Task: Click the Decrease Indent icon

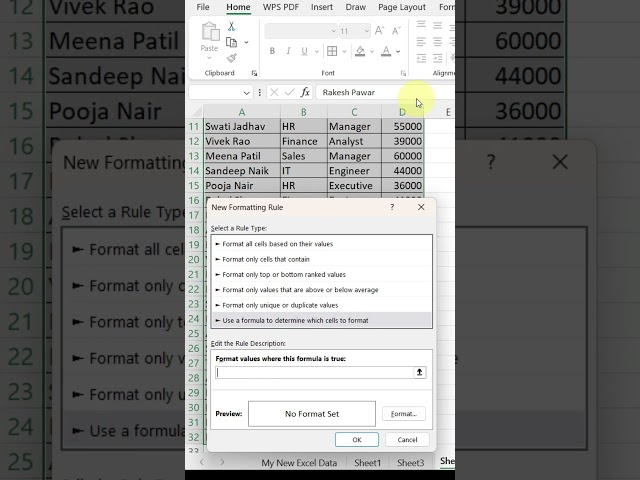Action: pos(421,58)
